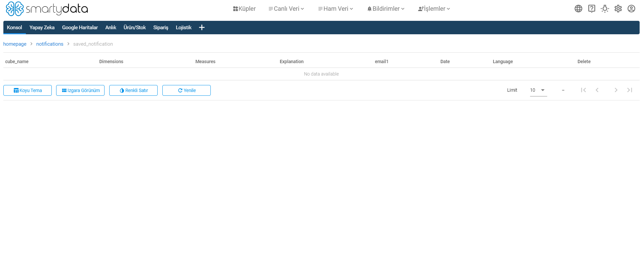The height and width of the screenshot is (256, 644).
Task: Sort by Language column header
Action: (x=503, y=61)
